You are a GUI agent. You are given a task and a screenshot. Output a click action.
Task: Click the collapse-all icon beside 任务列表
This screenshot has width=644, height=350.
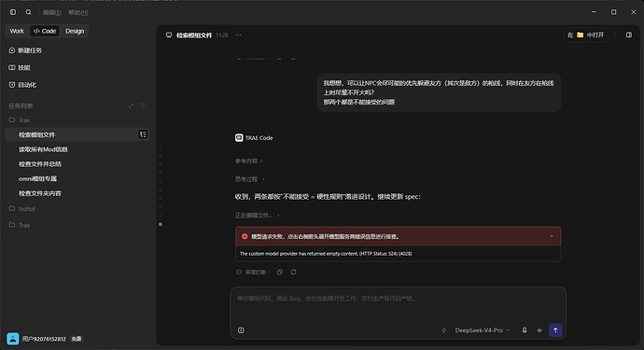131,106
